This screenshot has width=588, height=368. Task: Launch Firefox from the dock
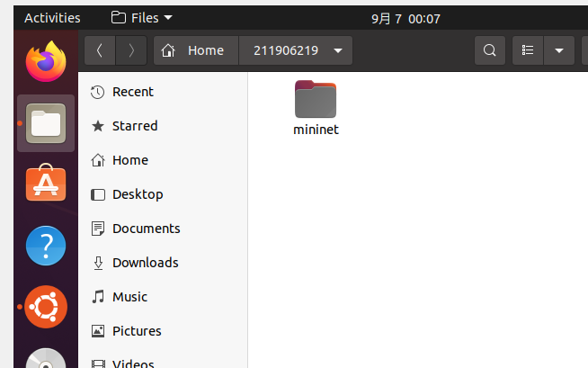tap(45, 62)
